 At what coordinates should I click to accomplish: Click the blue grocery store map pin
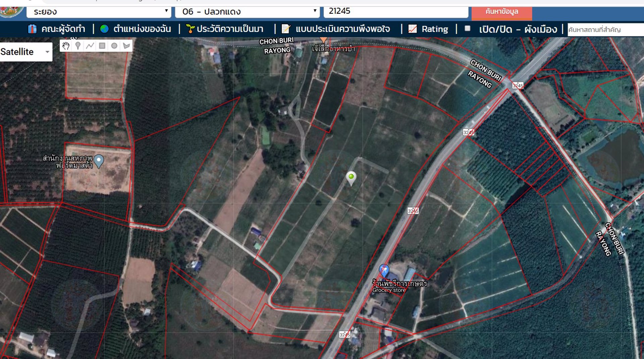(x=384, y=270)
